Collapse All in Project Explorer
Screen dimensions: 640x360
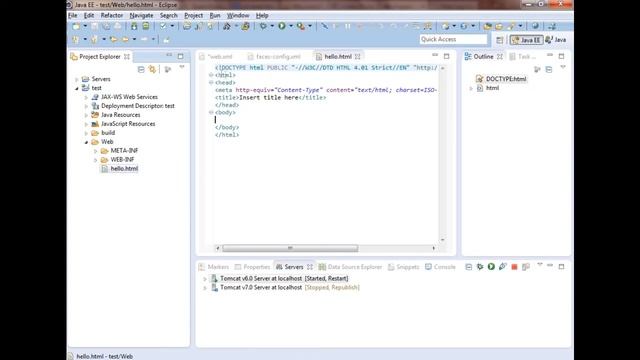(141, 69)
